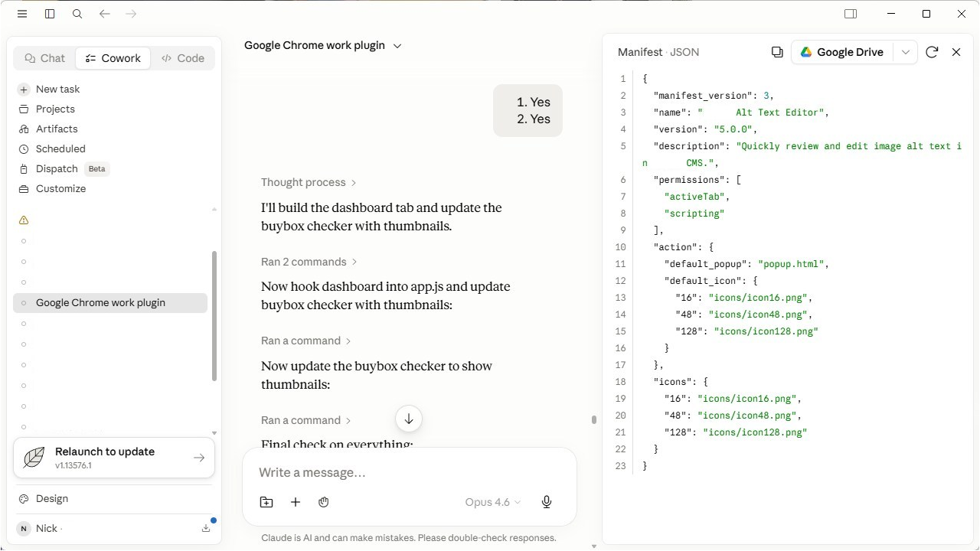980x551 pixels.
Task: Open the hamburger menu icon
Action: click(22, 14)
